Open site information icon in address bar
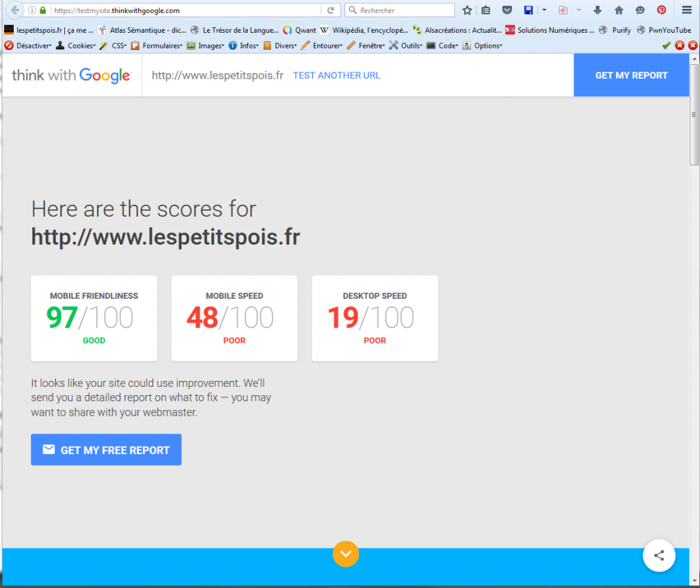This screenshot has height=588, width=700. tap(32, 10)
